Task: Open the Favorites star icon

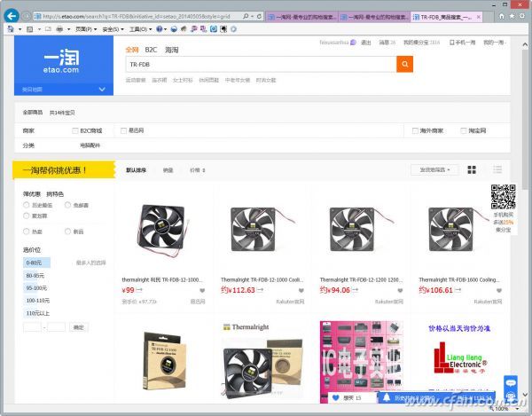Action: tap(512, 16)
